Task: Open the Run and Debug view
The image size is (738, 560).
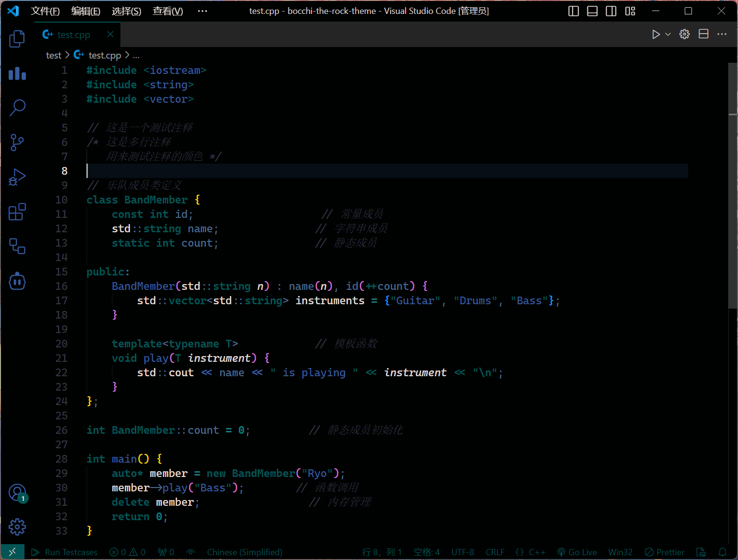Action: [x=17, y=177]
